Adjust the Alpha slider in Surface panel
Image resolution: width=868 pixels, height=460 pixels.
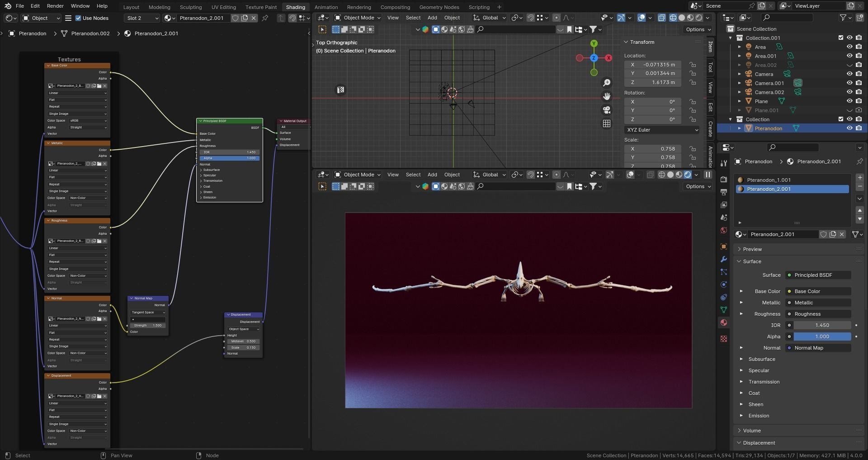[822, 337]
